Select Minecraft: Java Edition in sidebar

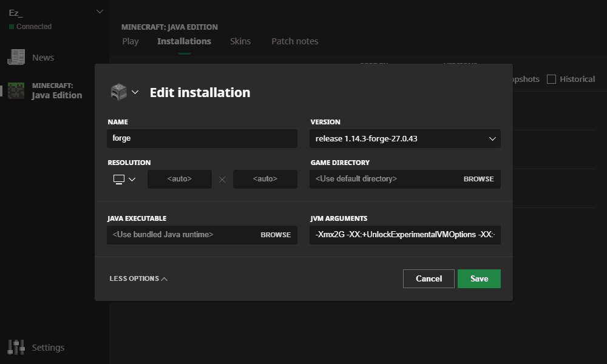pyautogui.click(x=57, y=91)
